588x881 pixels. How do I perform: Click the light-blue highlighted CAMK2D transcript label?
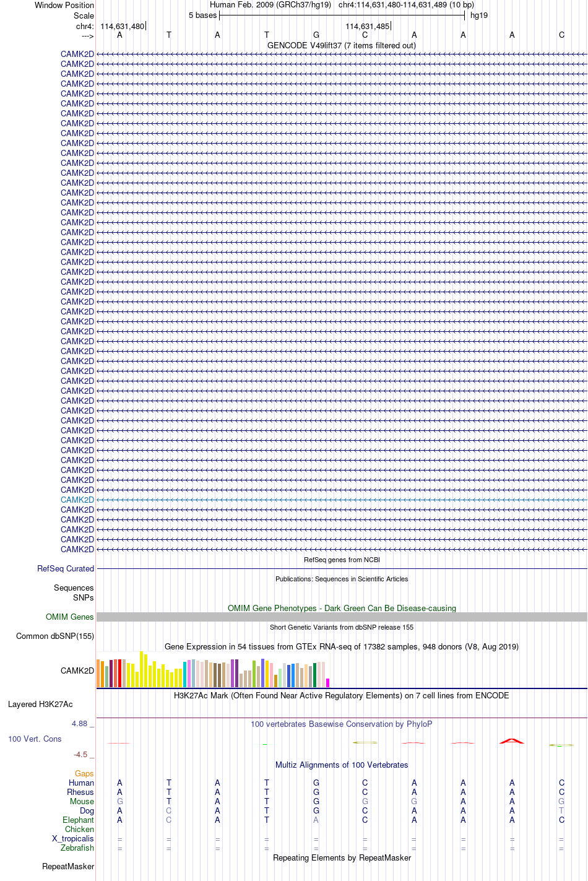[x=77, y=500]
